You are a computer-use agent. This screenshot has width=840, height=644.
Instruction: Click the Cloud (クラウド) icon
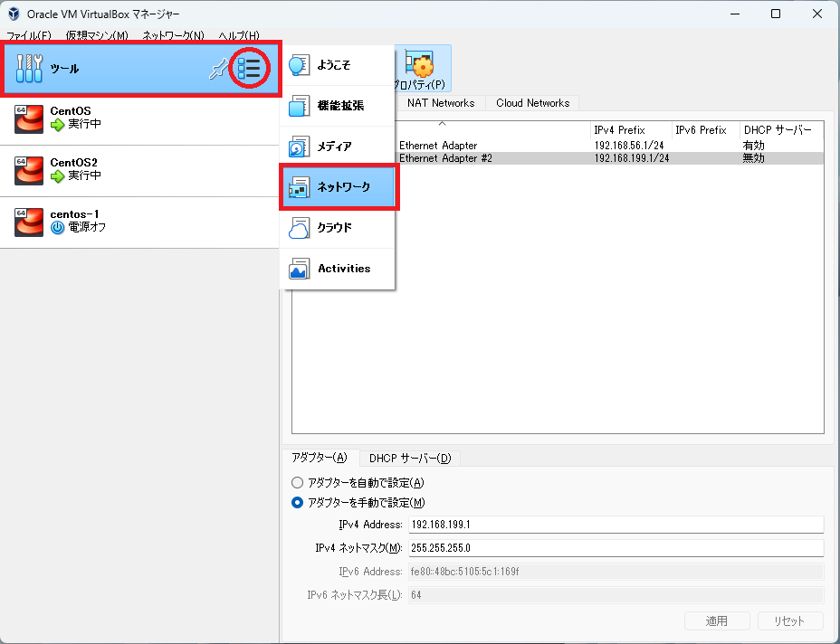299,228
